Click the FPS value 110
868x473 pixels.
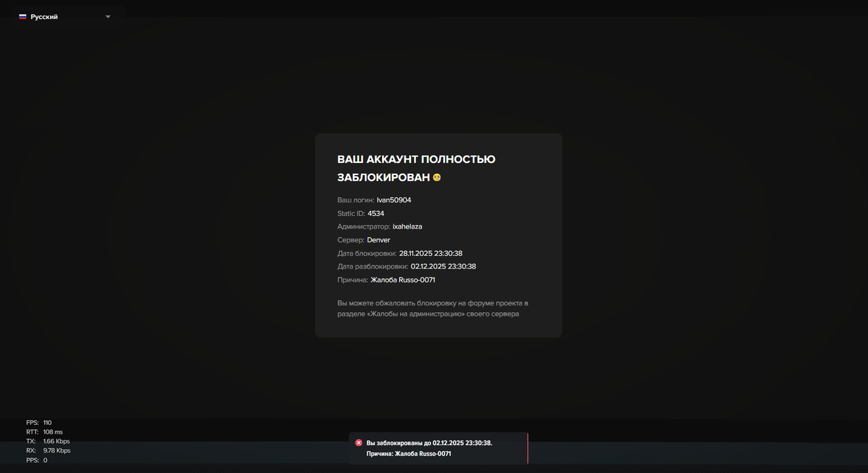click(48, 423)
